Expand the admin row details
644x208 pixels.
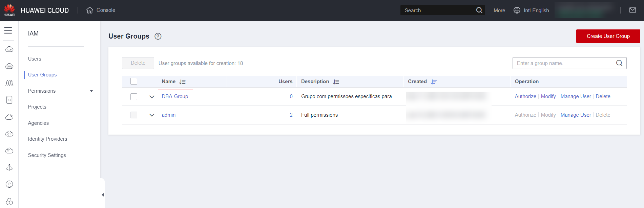pyautogui.click(x=152, y=115)
